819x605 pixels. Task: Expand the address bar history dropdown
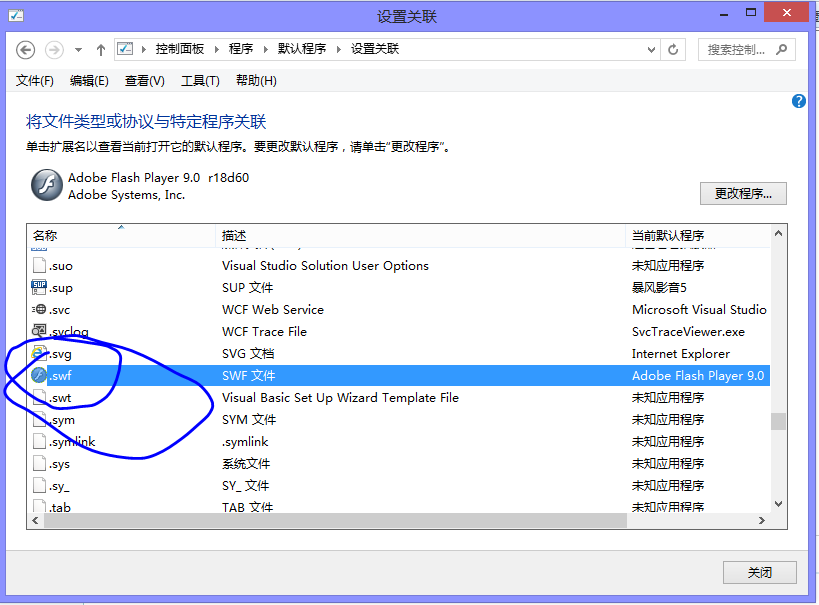tap(651, 50)
